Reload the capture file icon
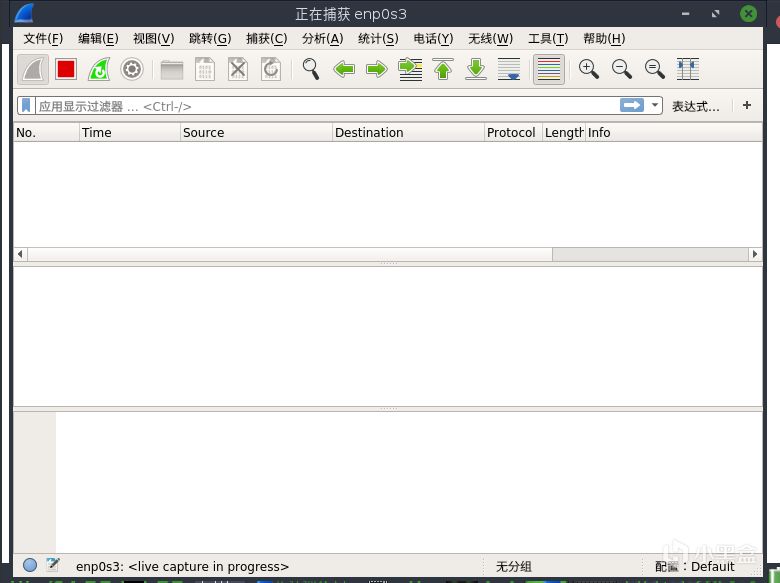The width and height of the screenshot is (780, 583). [x=271, y=69]
